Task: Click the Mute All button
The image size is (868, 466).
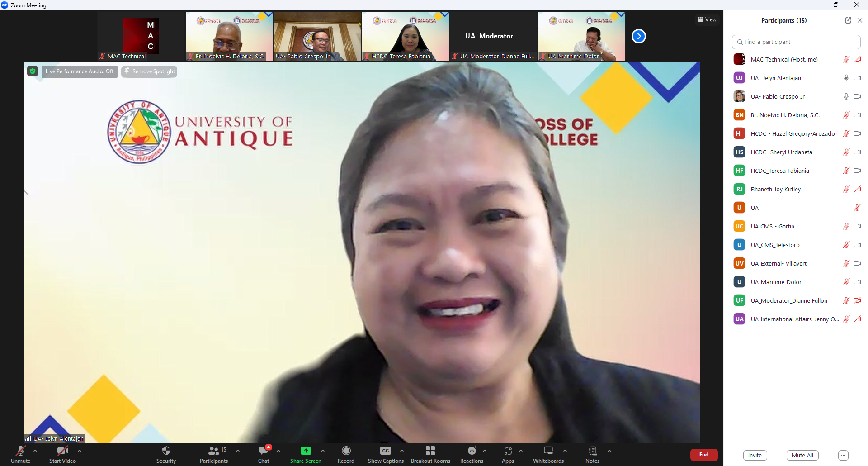Action: (x=802, y=455)
